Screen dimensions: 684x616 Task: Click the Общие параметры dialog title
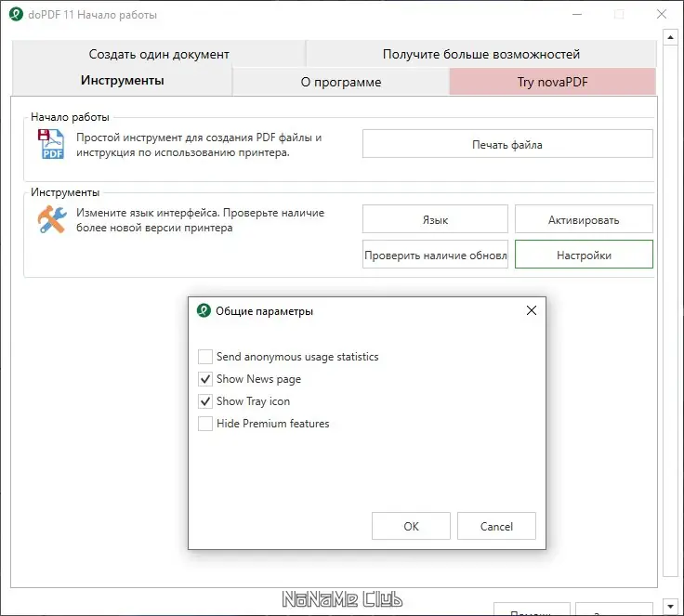click(x=264, y=311)
